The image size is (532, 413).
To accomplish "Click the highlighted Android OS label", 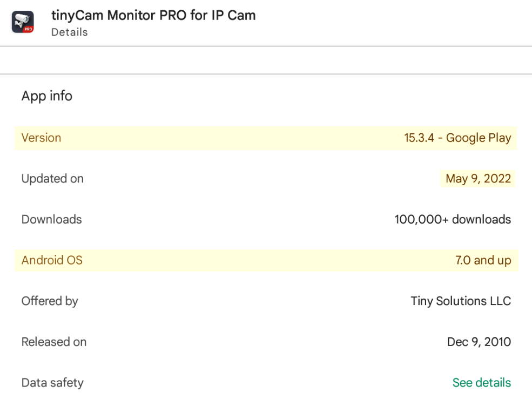I will point(52,260).
